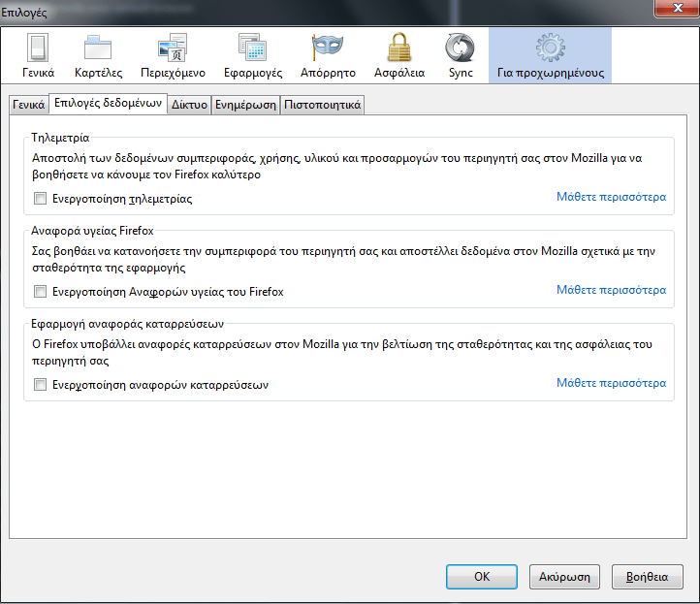
Task: Switch to the Δίκτυο tab
Action: (x=188, y=105)
